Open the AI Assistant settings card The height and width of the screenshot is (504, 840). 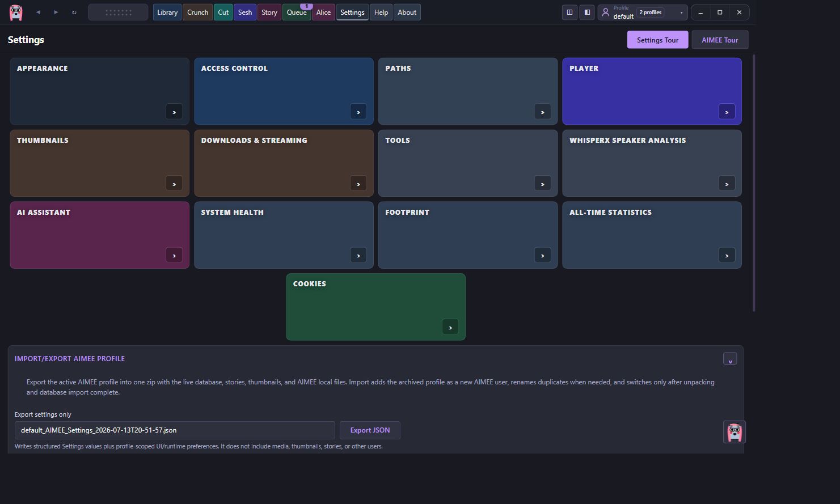pyautogui.click(x=100, y=235)
